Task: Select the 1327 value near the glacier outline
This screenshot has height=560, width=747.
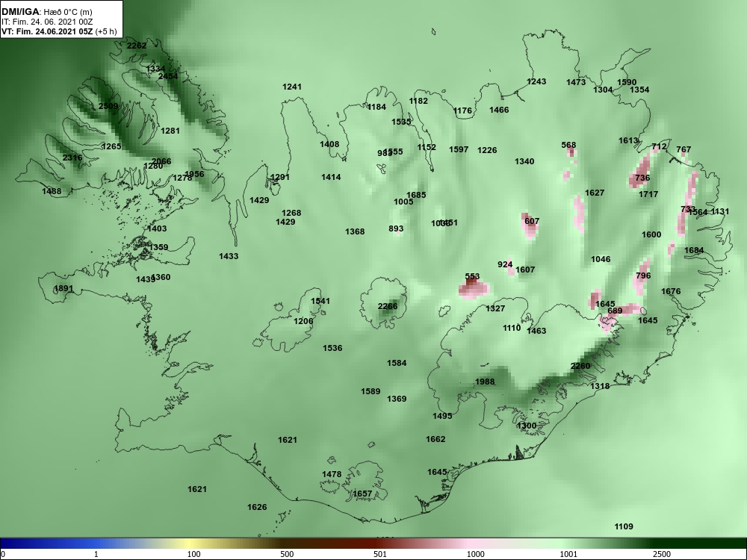Action: (x=495, y=308)
